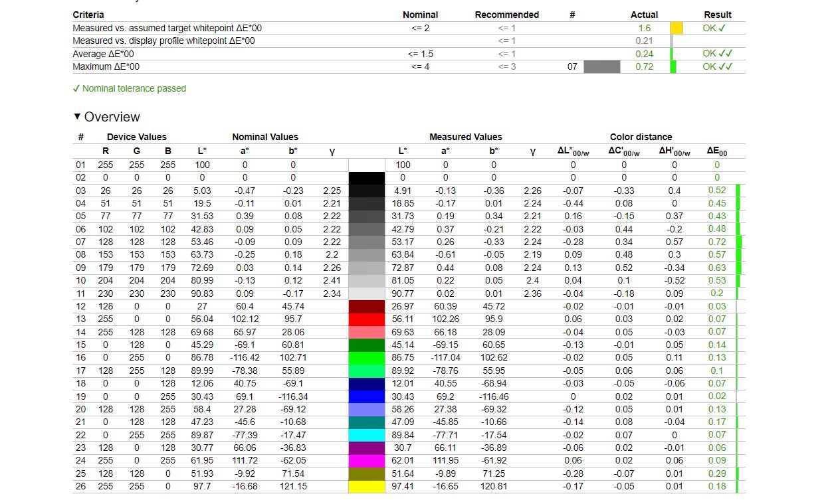Click nominal a* -116.42 in row 16
Image resolution: width=832 pixels, height=504 pixels.
click(245, 358)
